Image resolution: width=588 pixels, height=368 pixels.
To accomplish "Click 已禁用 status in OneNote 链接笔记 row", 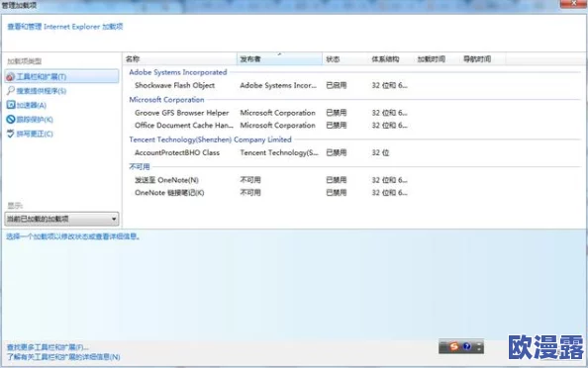I will pyautogui.click(x=336, y=193).
